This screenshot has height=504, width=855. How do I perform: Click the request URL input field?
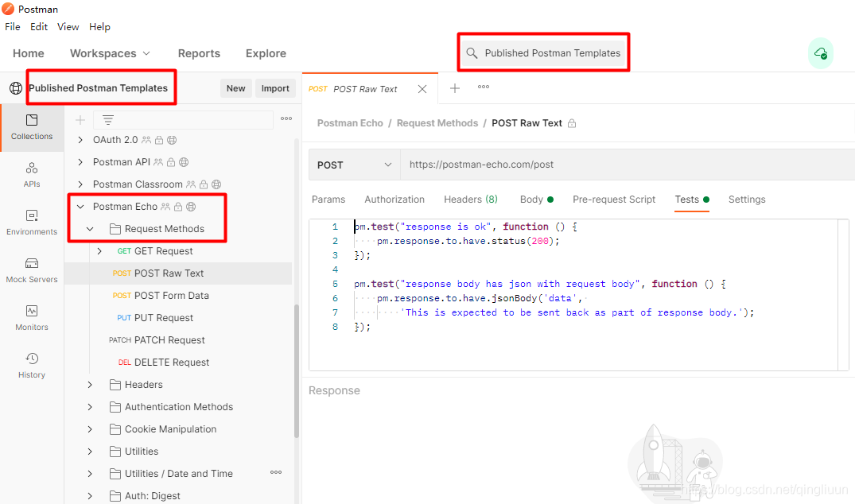point(628,165)
